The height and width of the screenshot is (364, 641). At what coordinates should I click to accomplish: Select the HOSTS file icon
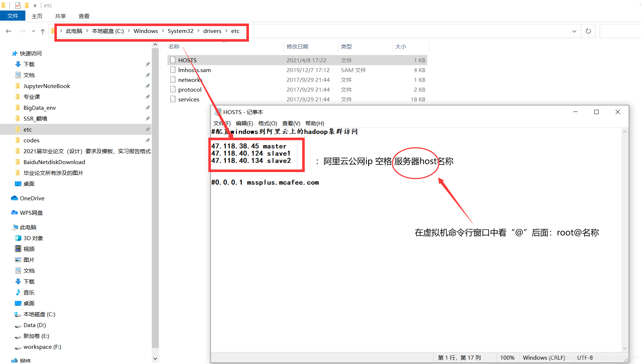tap(173, 60)
